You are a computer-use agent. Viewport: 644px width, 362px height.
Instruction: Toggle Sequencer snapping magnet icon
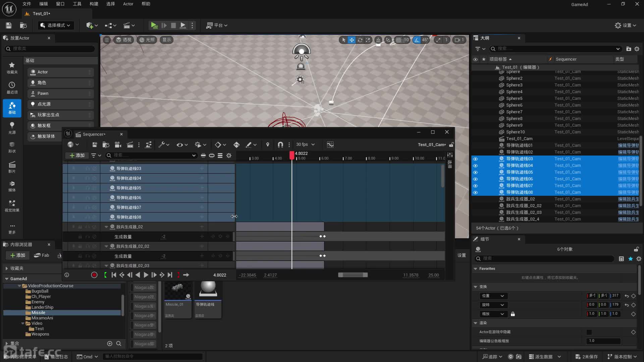(280, 144)
